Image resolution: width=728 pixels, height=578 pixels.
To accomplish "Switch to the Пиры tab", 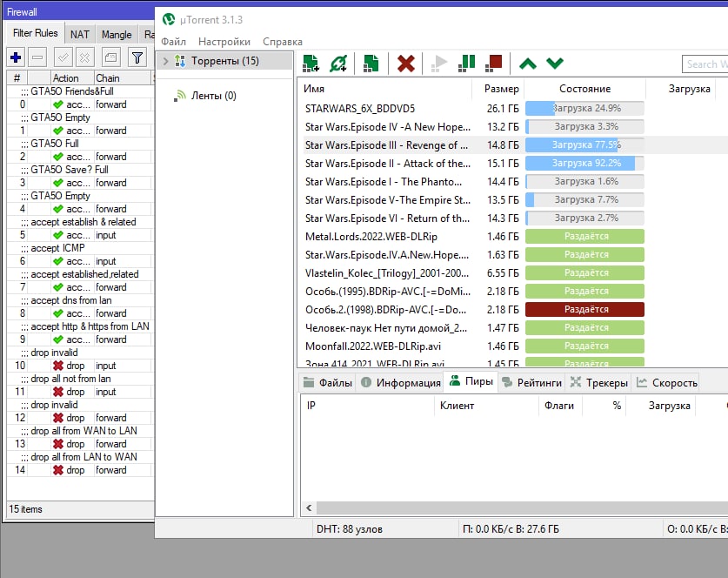I will pos(471,381).
